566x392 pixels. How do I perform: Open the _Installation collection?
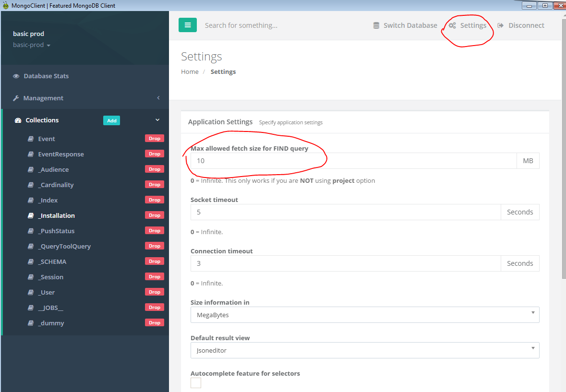click(x=56, y=215)
